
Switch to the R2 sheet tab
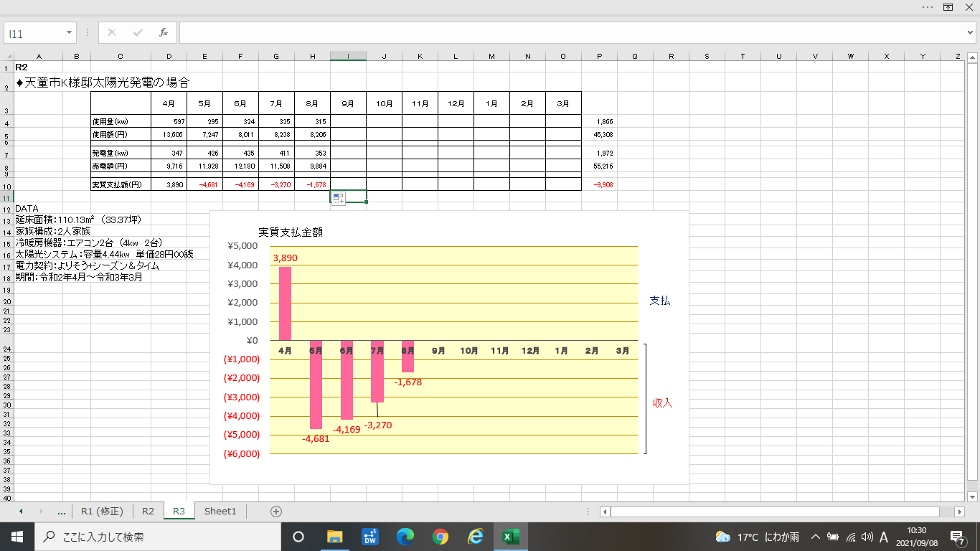[148, 512]
